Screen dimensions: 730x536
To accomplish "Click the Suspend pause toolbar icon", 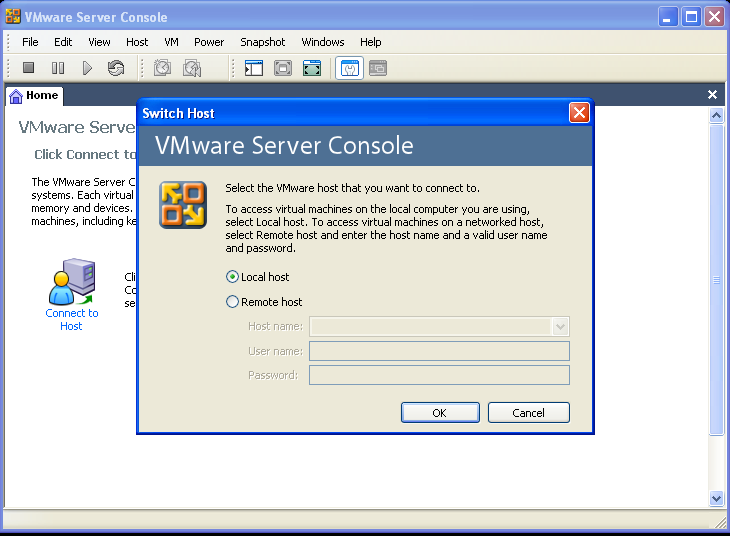I will pyautogui.click(x=58, y=68).
